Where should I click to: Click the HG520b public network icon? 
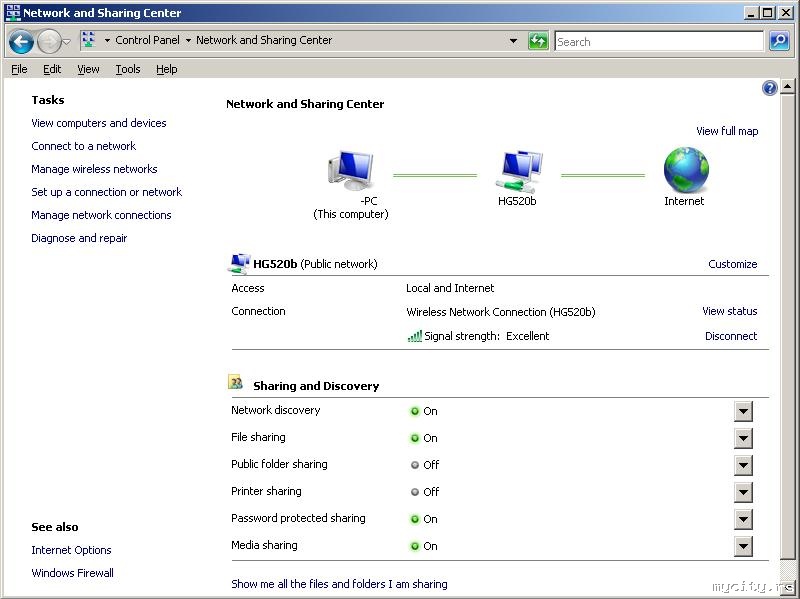[x=239, y=263]
